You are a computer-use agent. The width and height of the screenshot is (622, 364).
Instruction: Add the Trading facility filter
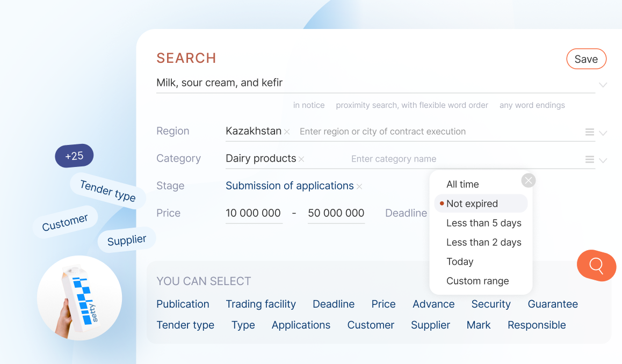(x=261, y=304)
